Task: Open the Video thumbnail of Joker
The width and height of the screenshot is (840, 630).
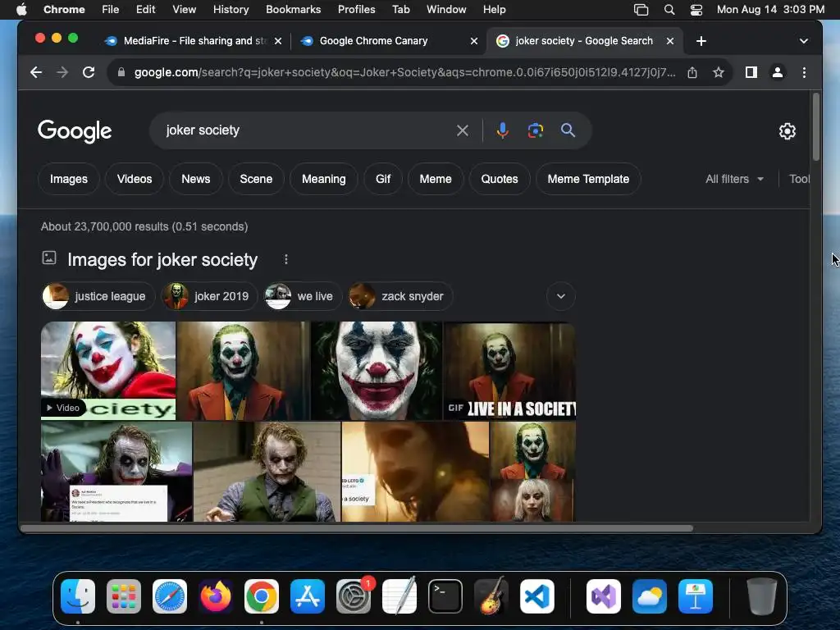Action: pyautogui.click(x=108, y=371)
